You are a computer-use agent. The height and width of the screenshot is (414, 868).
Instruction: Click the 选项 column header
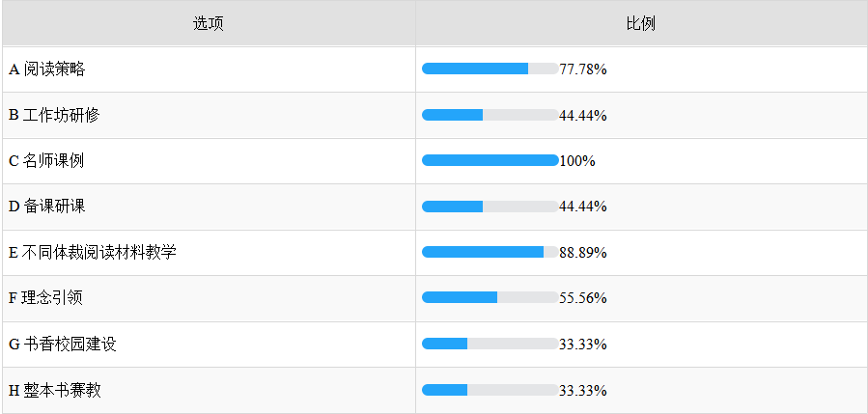coord(209,23)
